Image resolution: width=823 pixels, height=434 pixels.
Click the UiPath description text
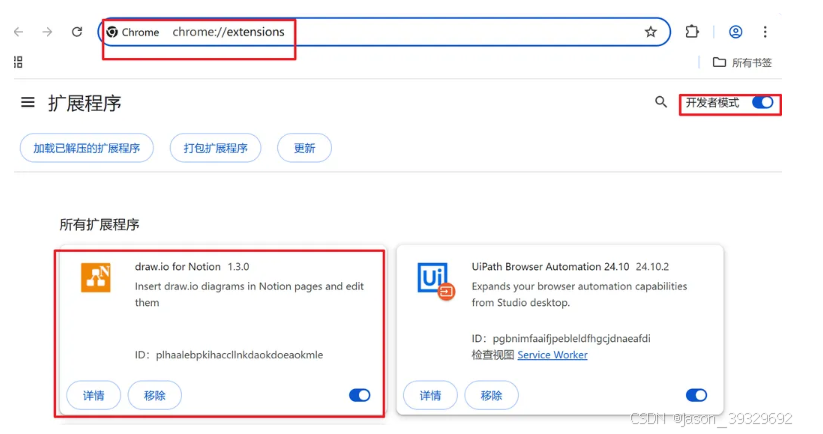tap(579, 294)
